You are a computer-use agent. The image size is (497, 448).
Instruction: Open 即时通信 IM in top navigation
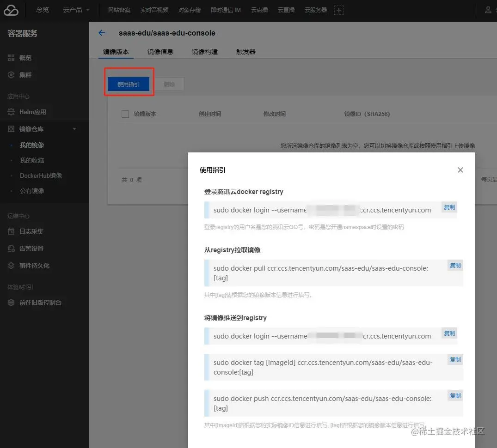pos(226,10)
